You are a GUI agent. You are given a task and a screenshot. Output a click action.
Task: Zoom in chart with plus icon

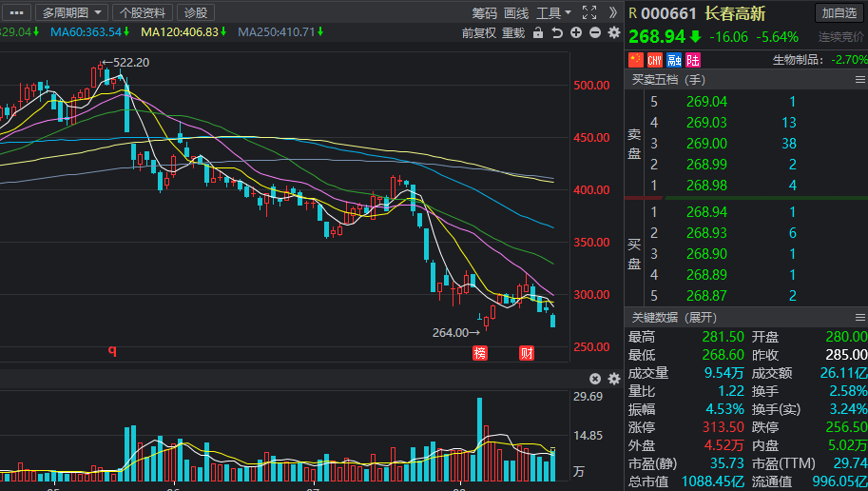coord(576,32)
